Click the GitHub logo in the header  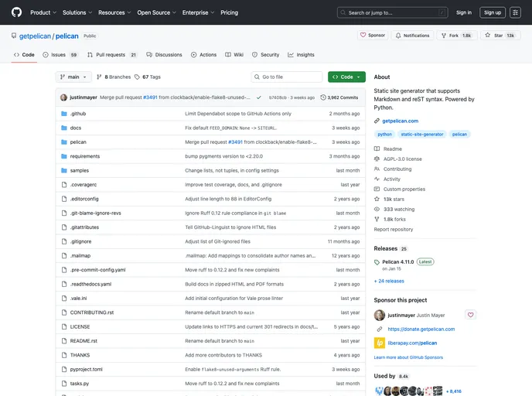pos(16,12)
